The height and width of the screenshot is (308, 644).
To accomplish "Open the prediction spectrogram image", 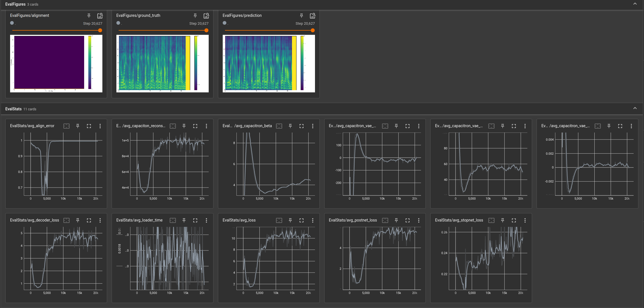I will [269, 63].
